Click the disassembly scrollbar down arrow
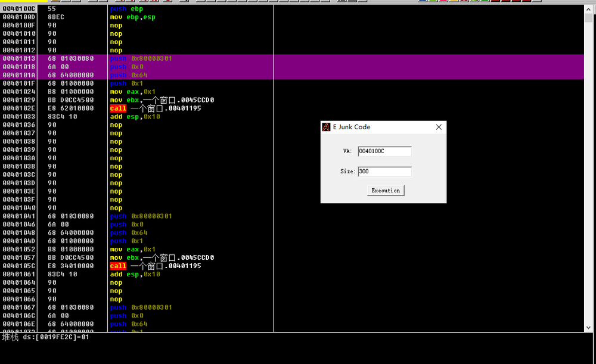Image resolution: width=596 pixels, height=364 pixels. click(x=588, y=328)
